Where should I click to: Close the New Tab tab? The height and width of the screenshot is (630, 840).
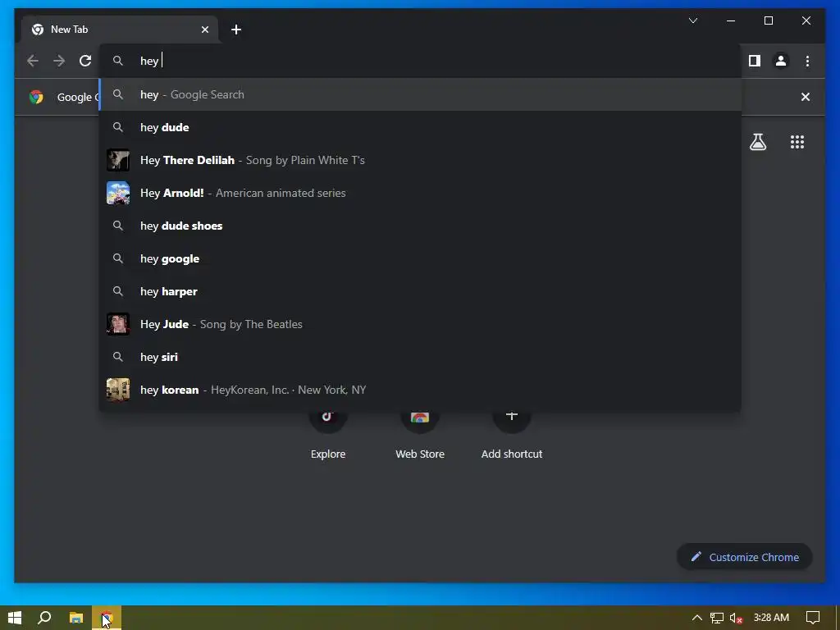pyautogui.click(x=204, y=30)
